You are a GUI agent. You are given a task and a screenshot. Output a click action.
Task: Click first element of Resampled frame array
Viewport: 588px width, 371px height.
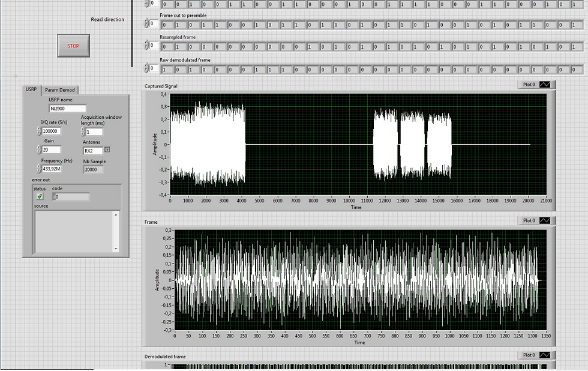167,47
